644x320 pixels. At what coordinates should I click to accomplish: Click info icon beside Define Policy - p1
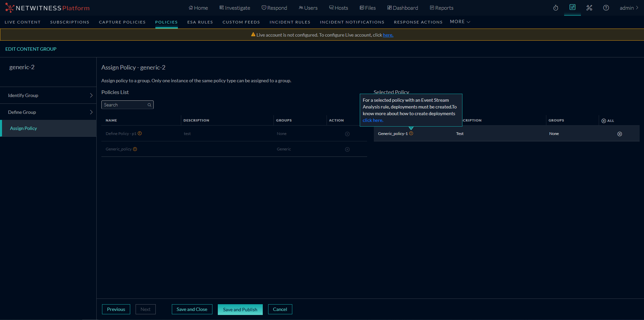click(x=140, y=133)
